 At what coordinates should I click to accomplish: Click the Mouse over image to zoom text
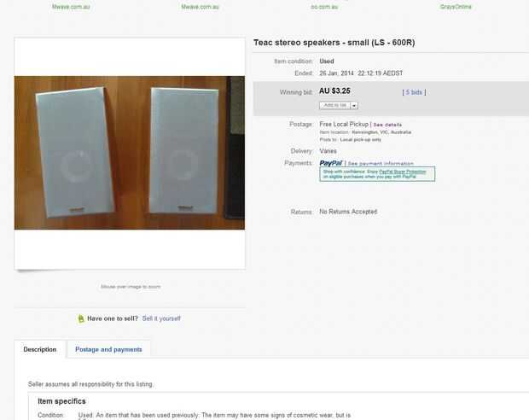(131, 287)
